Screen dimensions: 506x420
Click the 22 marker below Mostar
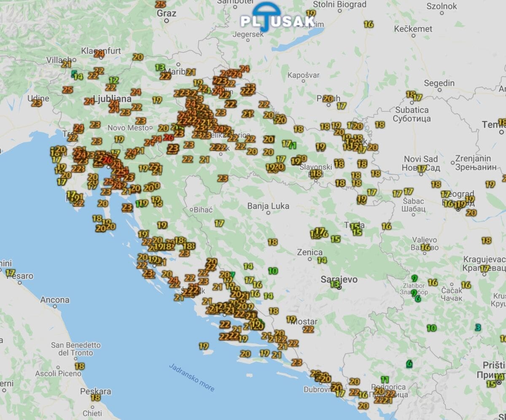[x=309, y=329]
